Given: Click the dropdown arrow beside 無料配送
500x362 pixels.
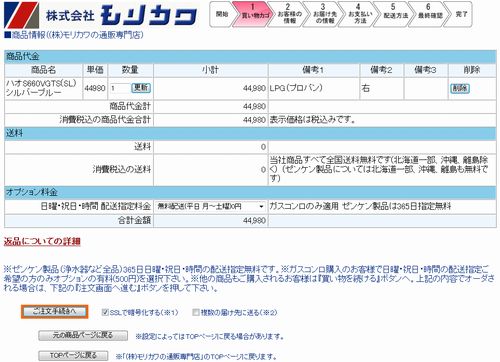Looking at the screenshot, I should [261, 207].
